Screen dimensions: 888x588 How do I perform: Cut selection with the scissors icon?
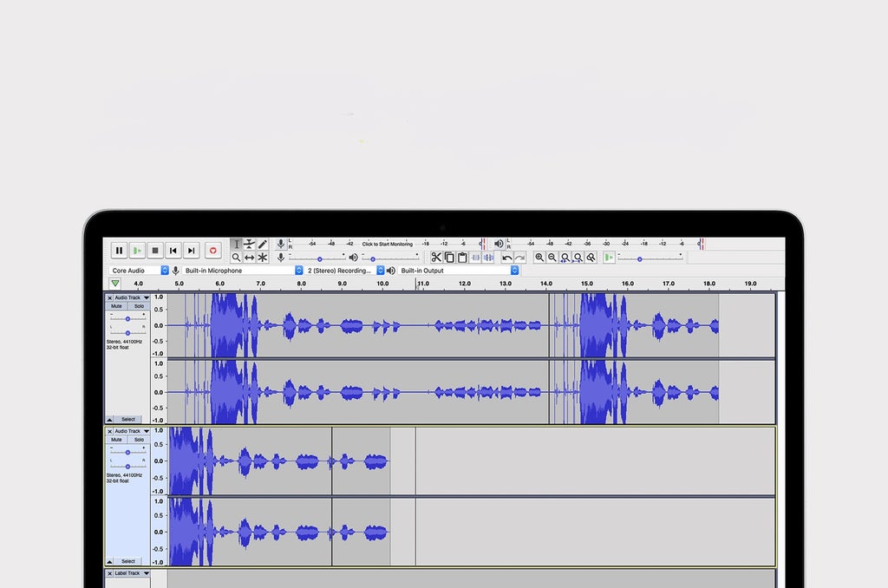(436, 258)
